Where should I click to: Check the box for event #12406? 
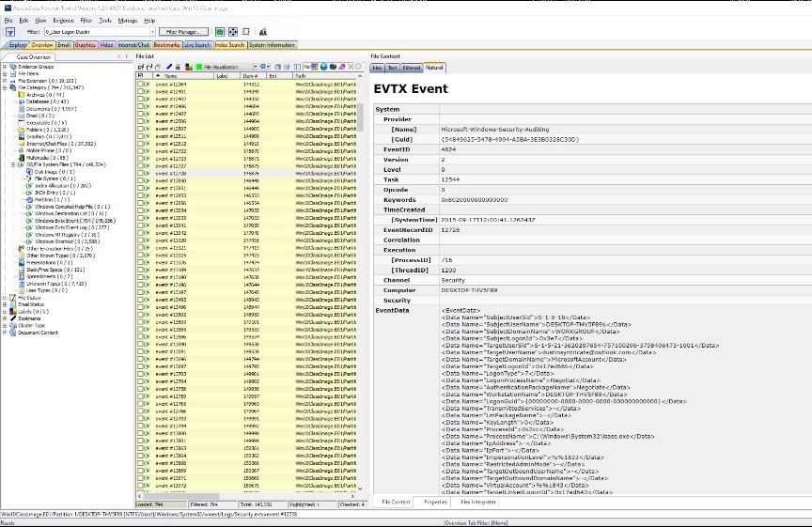coord(140,106)
